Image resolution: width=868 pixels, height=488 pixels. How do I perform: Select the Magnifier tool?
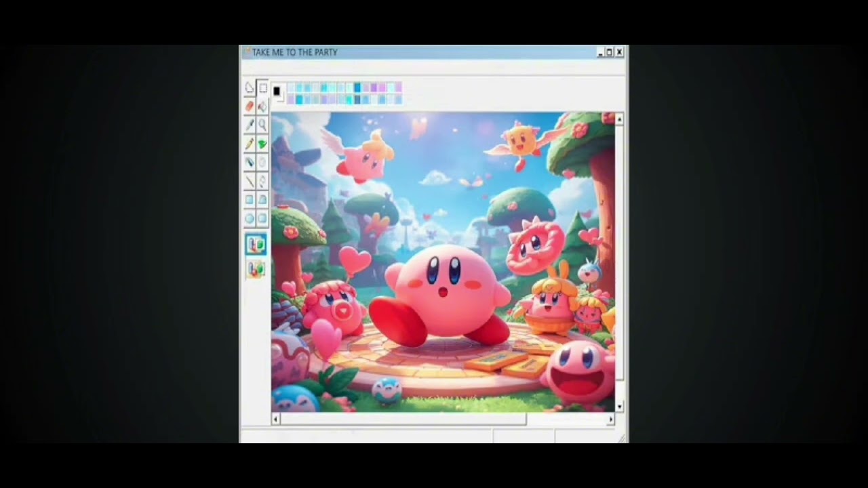[262, 125]
